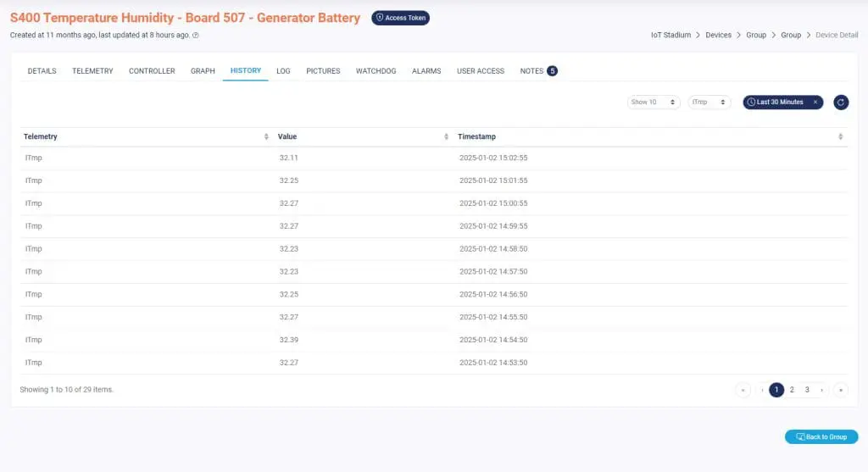Image resolution: width=868 pixels, height=472 pixels.
Task: Sort table by Timestamp column arrows
Action: [x=840, y=136]
